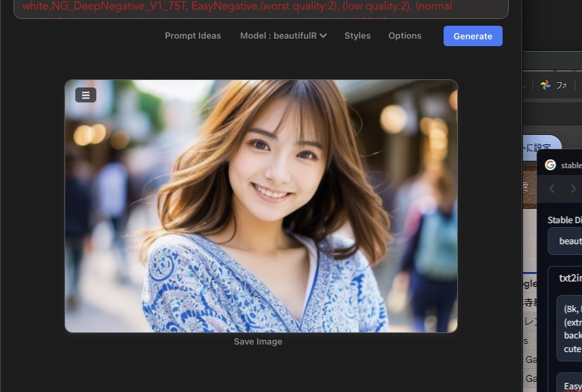Click the Generate button
Viewport: 582px width, 392px height.
tap(473, 36)
